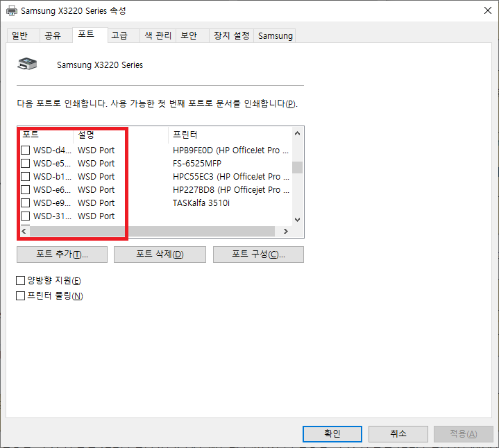Check the WSD-31 port checkbox

(25, 216)
